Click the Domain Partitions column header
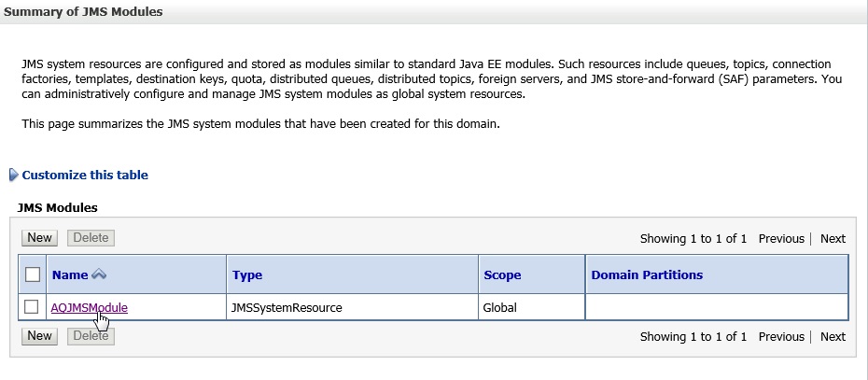This screenshot has width=868, height=380. tap(647, 274)
